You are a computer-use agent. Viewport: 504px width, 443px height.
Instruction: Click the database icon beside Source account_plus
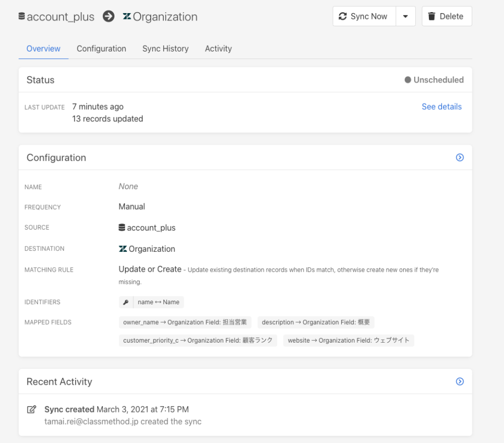122,227
